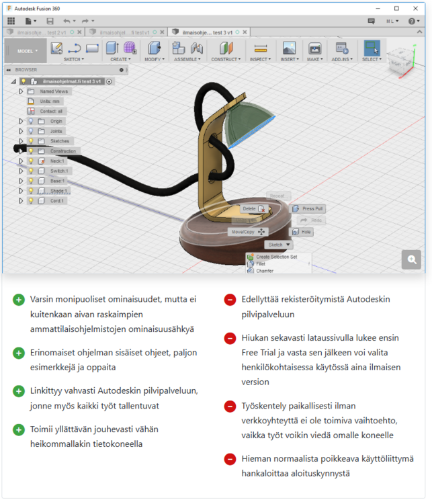Open the ML user account menu
This screenshot has width=432, height=504.
coord(392,22)
